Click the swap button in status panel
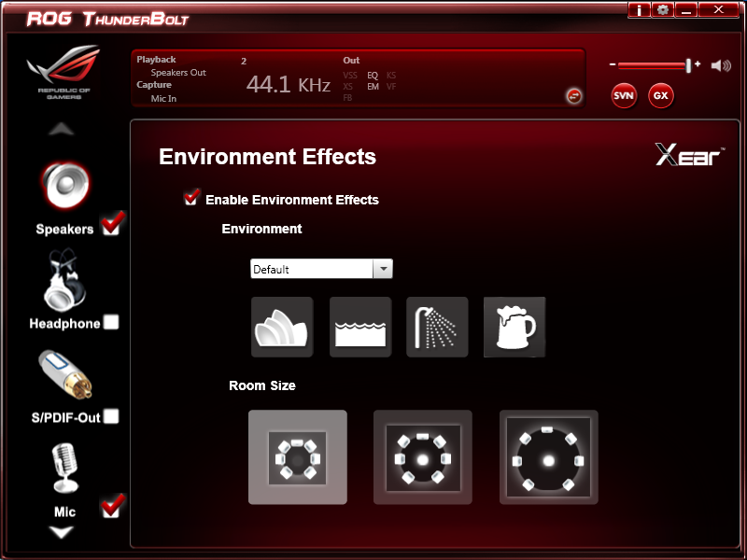Image resolution: width=747 pixels, height=560 pixels. tap(574, 96)
